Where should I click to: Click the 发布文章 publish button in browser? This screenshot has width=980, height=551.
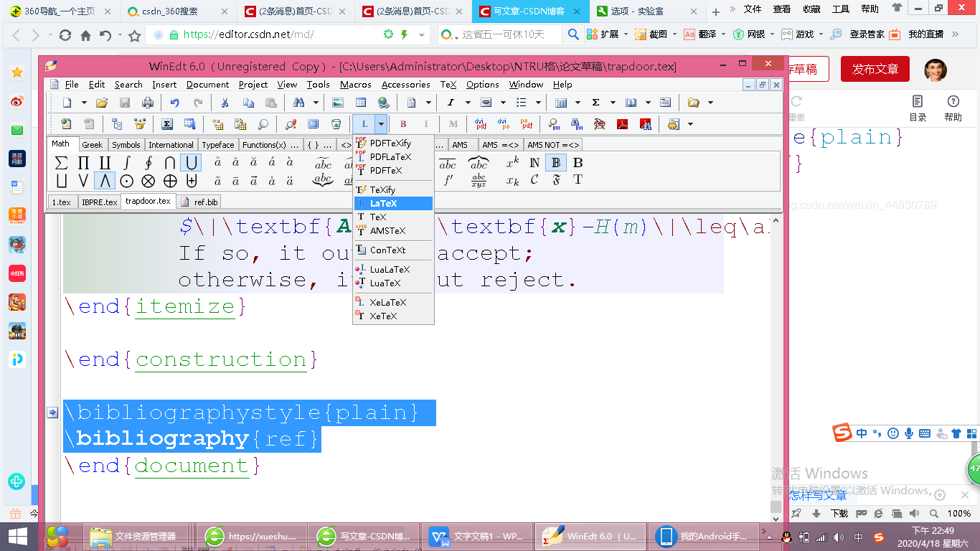coord(875,70)
